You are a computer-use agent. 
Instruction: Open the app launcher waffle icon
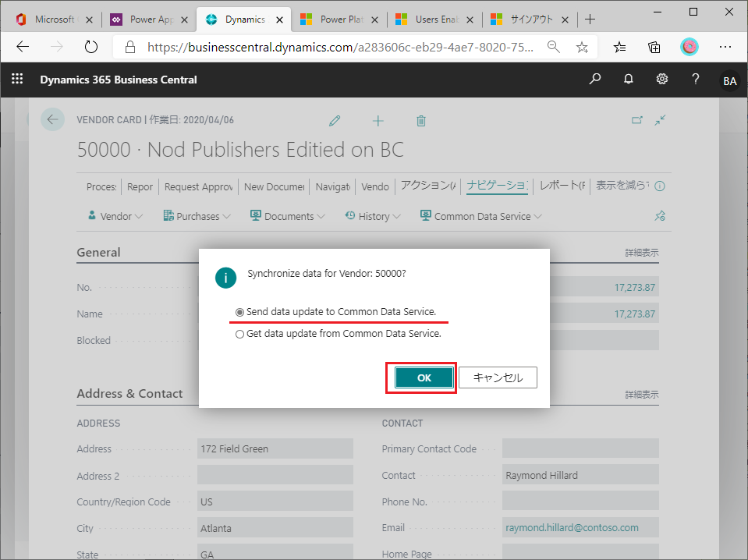[17, 79]
